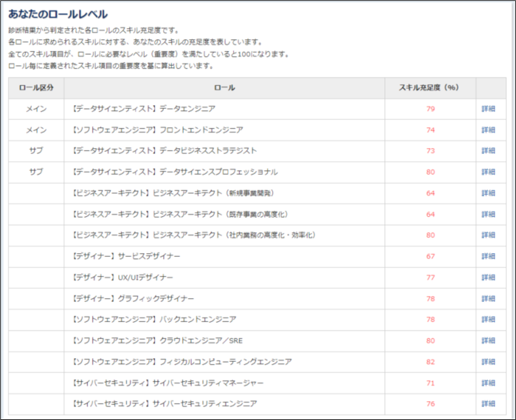Screen dimensions: 516x420
Task: Open 詳細 link for バックエンドエンジニア row
Action: (x=489, y=320)
